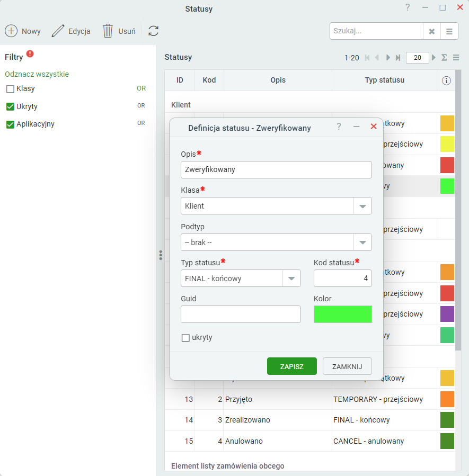Click the Nowy toolbar label
This screenshot has width=469, height=476.
(31, 31)
